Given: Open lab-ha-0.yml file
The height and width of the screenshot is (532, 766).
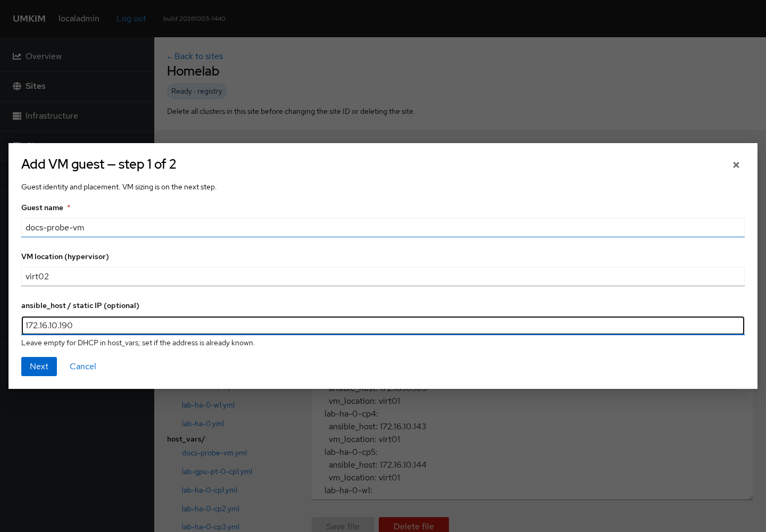Looking at the screenshot, I should (203, 424).
